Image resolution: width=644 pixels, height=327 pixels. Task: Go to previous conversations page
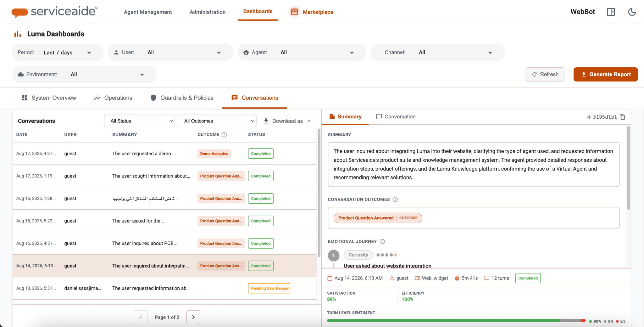141,317
